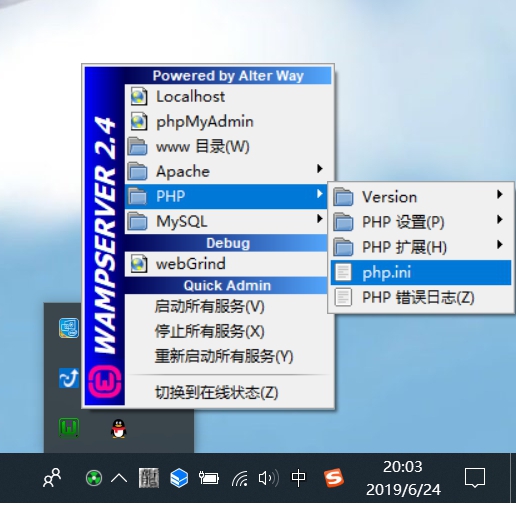Expand the PHP submenu arrow
The image size is (516, 505).
pos(320,194)
